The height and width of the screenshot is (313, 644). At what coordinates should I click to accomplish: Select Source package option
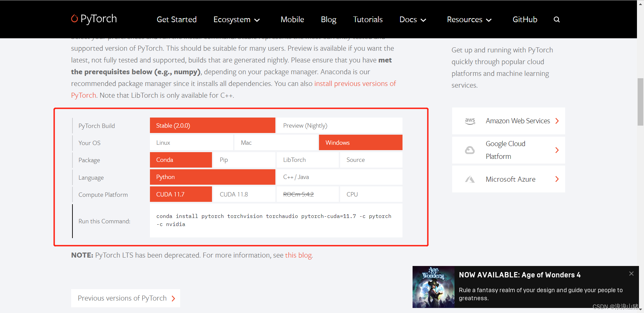pos(371,160)
